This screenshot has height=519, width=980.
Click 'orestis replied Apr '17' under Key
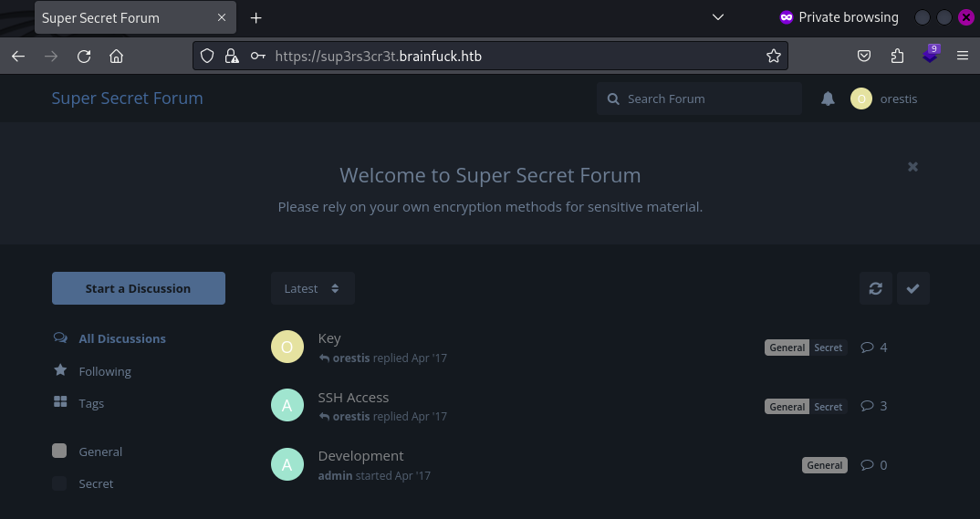point(382,358)
